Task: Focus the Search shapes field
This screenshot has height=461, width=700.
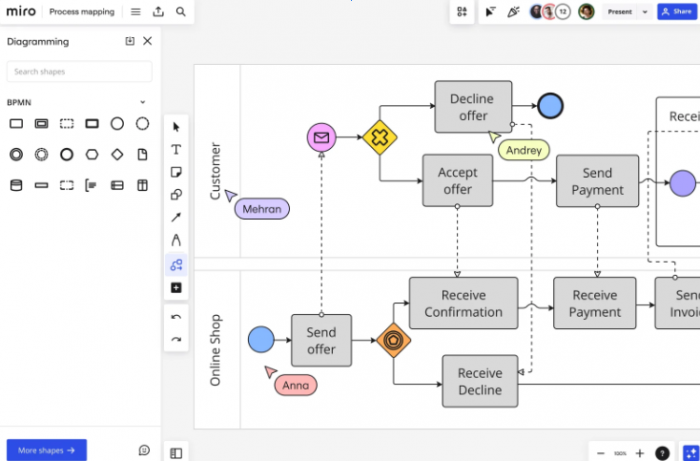Action: tap(79, 71)
